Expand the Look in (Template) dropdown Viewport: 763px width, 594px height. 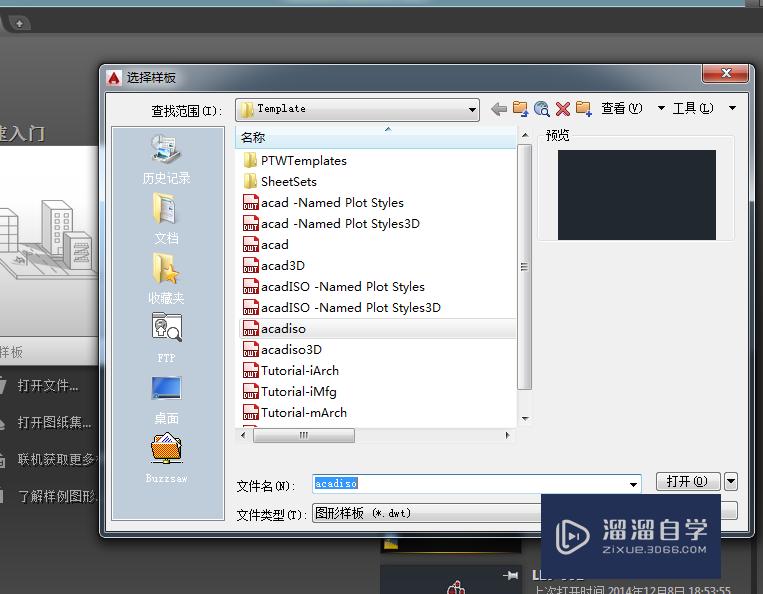(x=472, y=109)
